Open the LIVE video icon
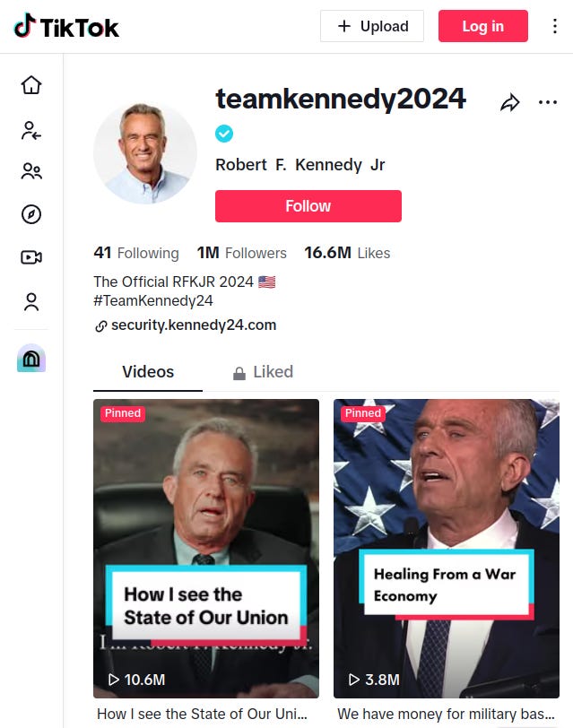573x728 pixels. [x=31, y=258]
